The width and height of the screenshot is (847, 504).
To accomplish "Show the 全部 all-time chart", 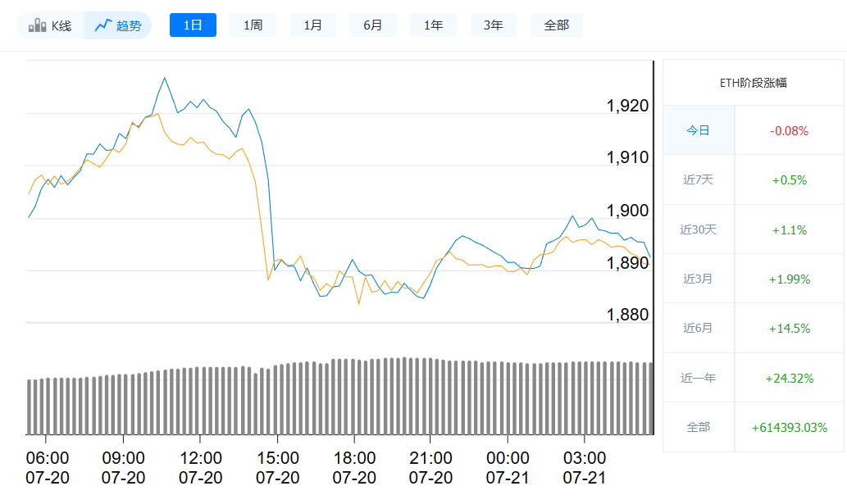I will tap(556, 25).
